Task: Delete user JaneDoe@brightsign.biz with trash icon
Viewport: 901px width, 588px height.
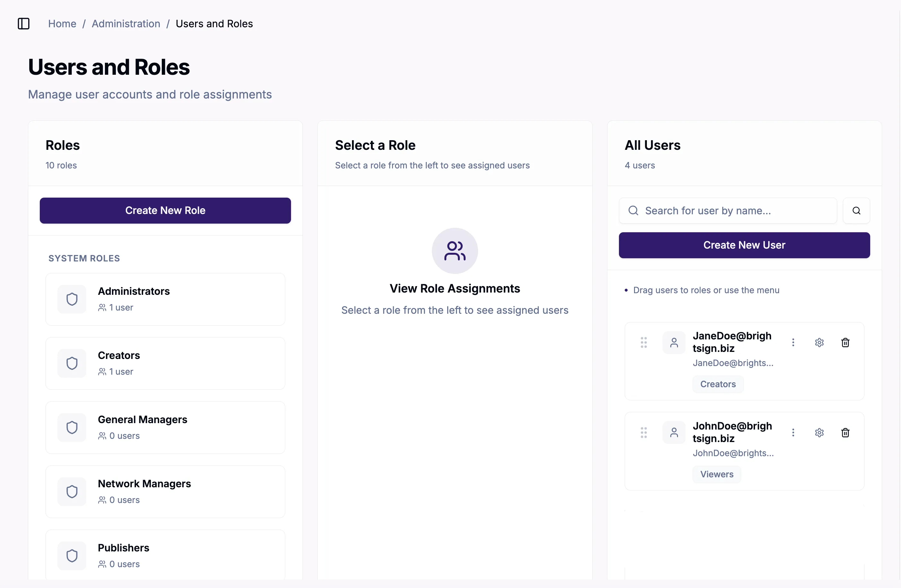Action: click(x=845, y=342)
